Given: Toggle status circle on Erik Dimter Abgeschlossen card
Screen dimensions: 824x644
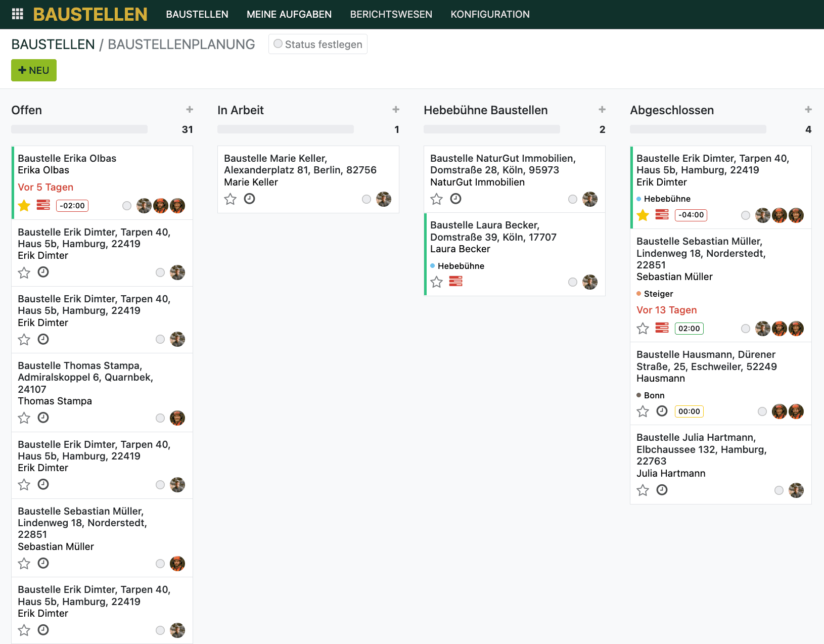Looking at the screenshot, I should [x=746, y=215].
